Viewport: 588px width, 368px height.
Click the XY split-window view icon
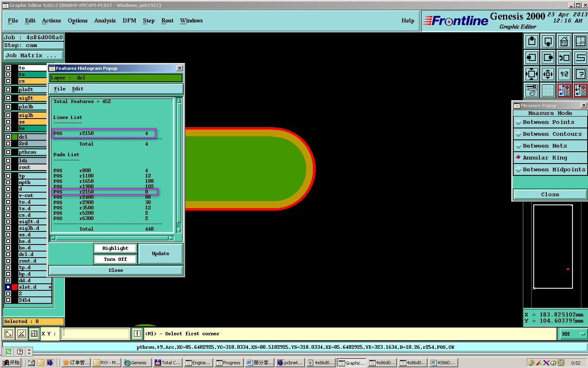pos(580,41)
